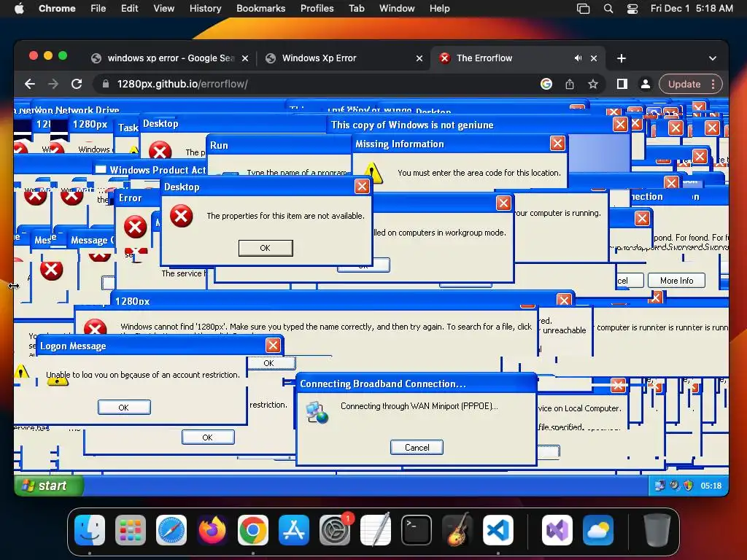
Task: Click the security shield tray icon in XP taskbar
Action: click(x=688, y=486)
